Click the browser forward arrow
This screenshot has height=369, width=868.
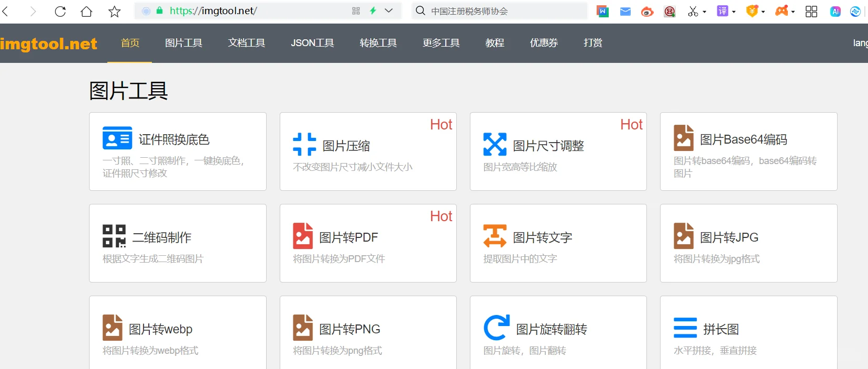click(33, 11)
